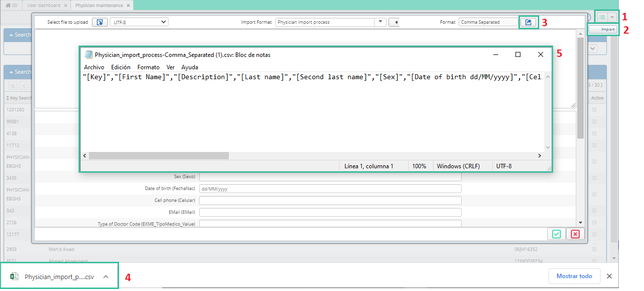The image size is (644, 291).
Task: Click the select file to upload icon
Action: pos(100,22)
